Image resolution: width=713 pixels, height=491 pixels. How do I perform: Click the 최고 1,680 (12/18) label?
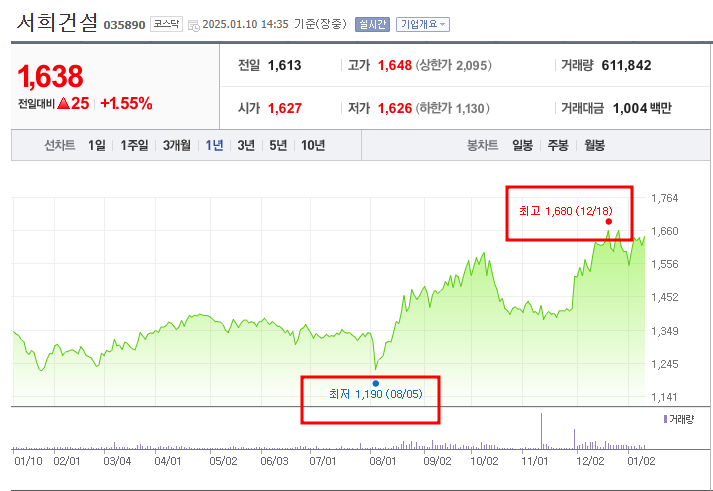(x=566, y=211)
